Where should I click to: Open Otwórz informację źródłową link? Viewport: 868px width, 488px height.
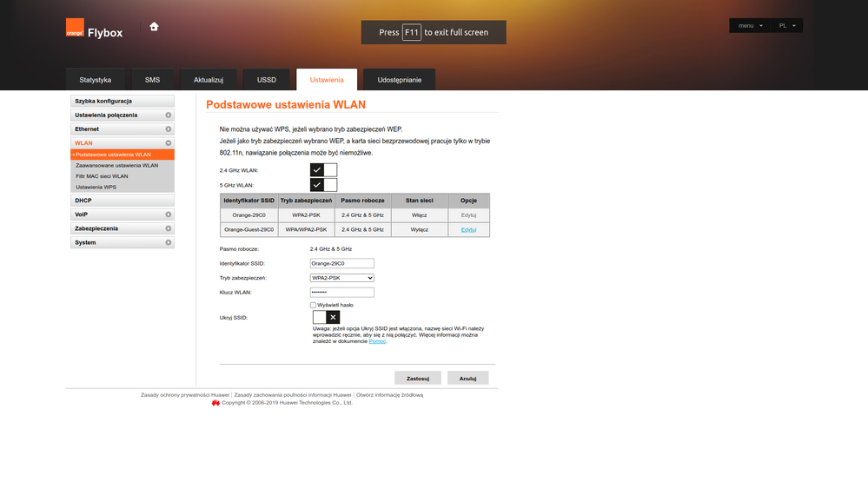click(390, 395)
